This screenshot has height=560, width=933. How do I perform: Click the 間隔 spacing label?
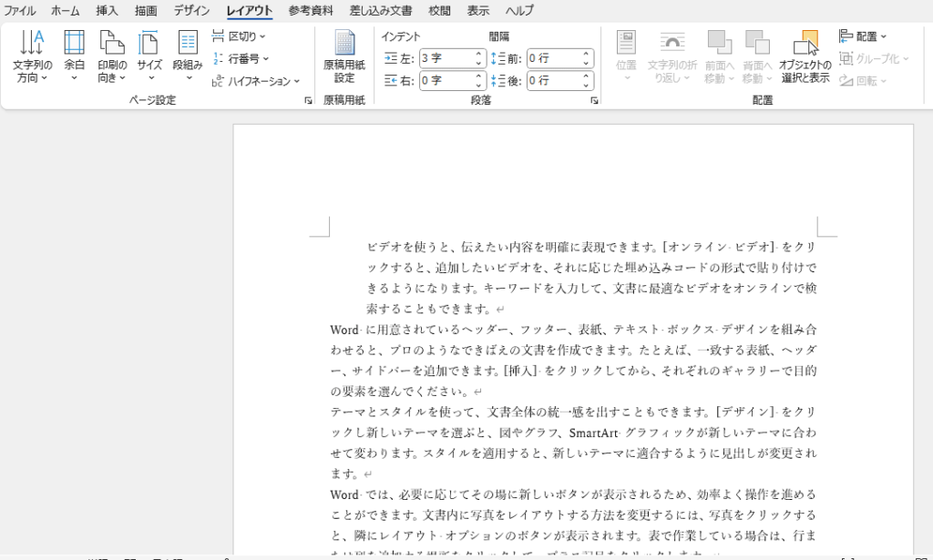[498, 36]
